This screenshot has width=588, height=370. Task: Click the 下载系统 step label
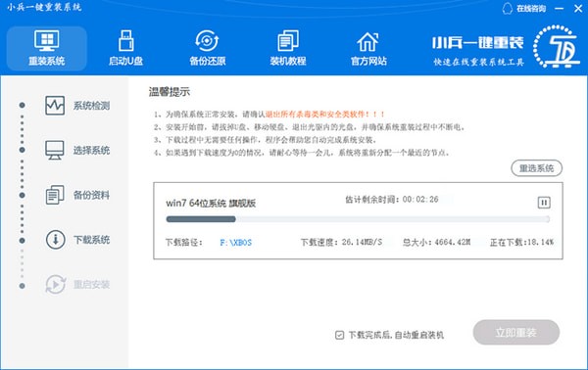tap(91, 240)
